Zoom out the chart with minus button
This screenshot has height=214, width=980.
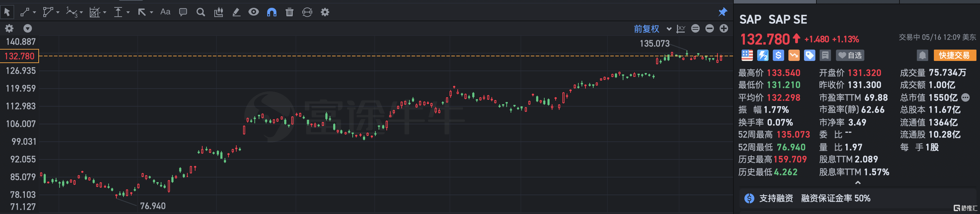[x=710, y=28]
